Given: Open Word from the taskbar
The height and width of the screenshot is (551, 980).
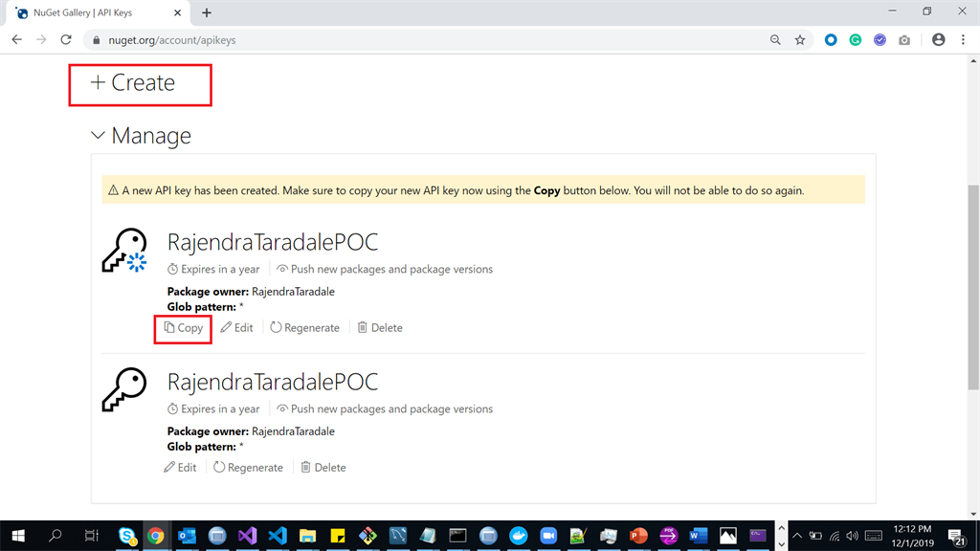Looking at the screenshot, I should tap(698, 536).
